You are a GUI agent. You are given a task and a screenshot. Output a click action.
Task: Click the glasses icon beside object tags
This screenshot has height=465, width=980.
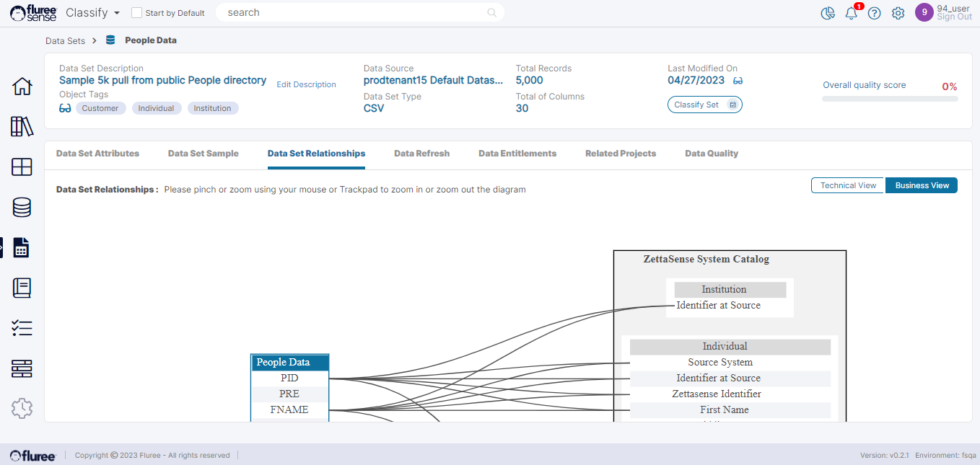[65, 108]
